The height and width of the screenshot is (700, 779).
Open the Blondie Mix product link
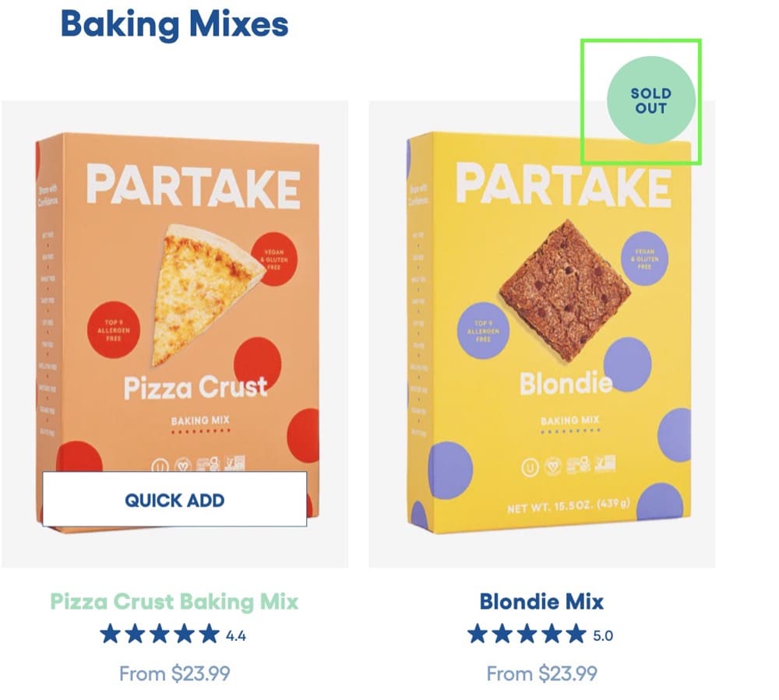coord(541,602)
